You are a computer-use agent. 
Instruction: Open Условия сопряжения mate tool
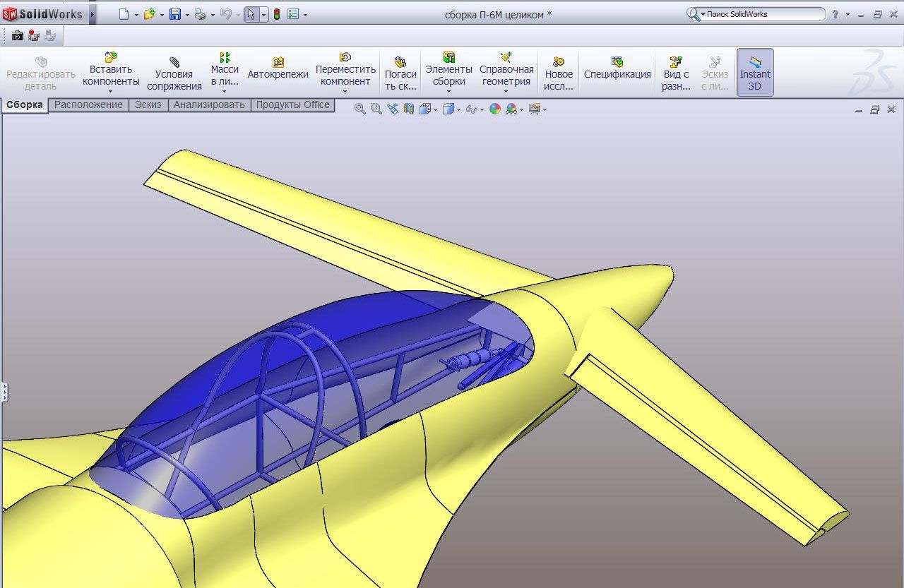(x=174, y=73)
